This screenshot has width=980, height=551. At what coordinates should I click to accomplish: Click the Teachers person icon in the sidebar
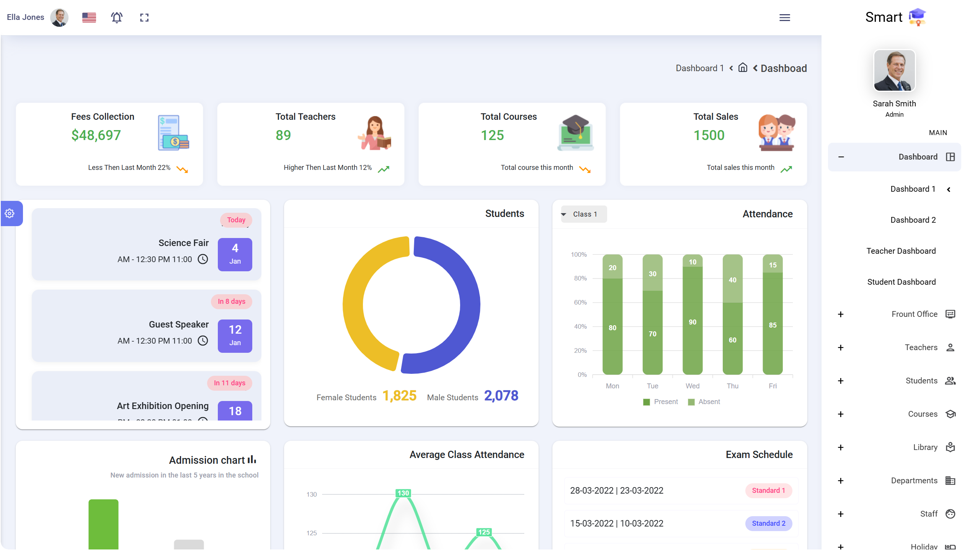pyautogui.click(x=951, y=347)
